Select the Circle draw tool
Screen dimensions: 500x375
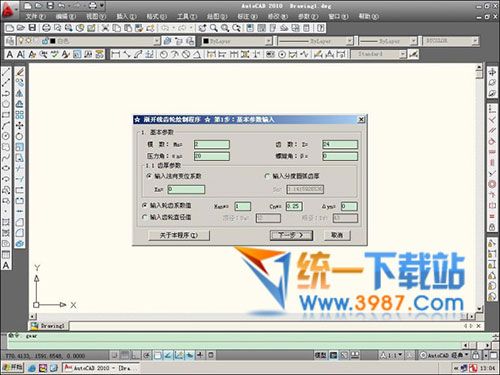pyautogui.click(x=6, y=136)
